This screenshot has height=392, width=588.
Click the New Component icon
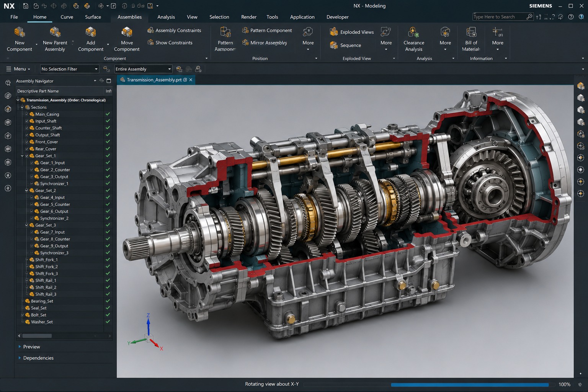click(20, 32)
